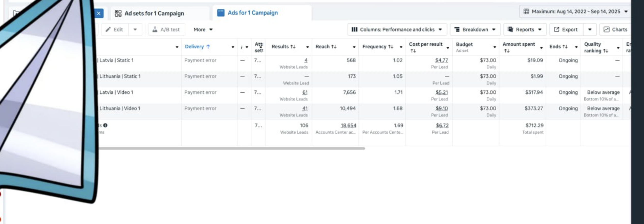Click Charts button
Viewport: 644px width, 224px height.
coord(615,29)
